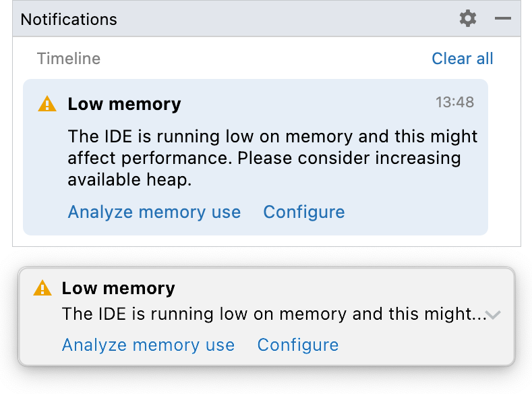Image resolution: width=532 pixels, height=394 pixels.
Task: Click the Notifications panel title
Action: tap(69, 20)
